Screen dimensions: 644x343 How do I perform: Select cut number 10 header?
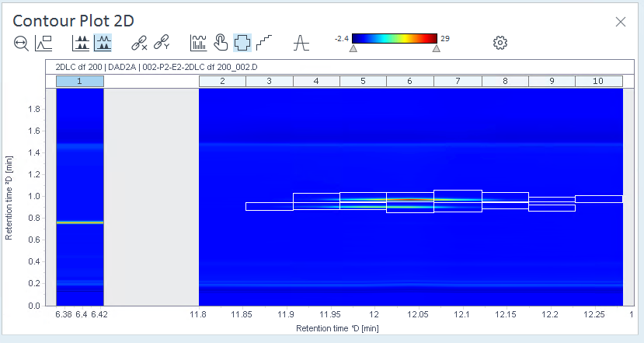pos(598,81)
